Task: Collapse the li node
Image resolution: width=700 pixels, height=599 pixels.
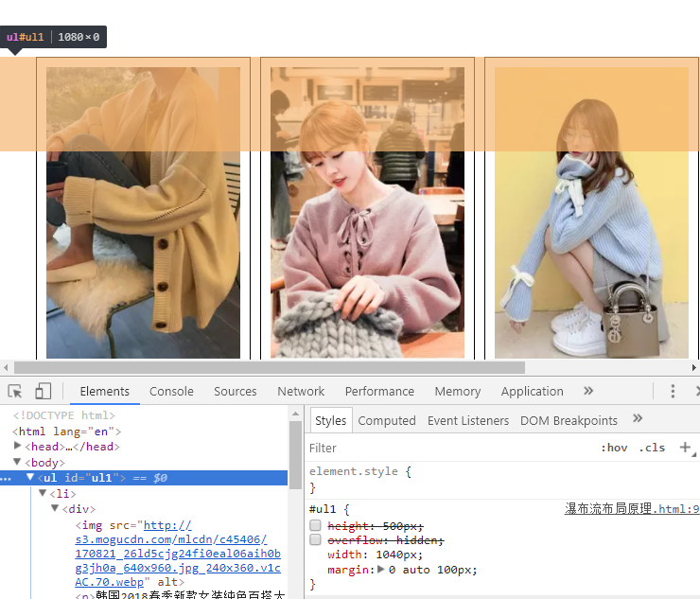Action: click(43, 493)
